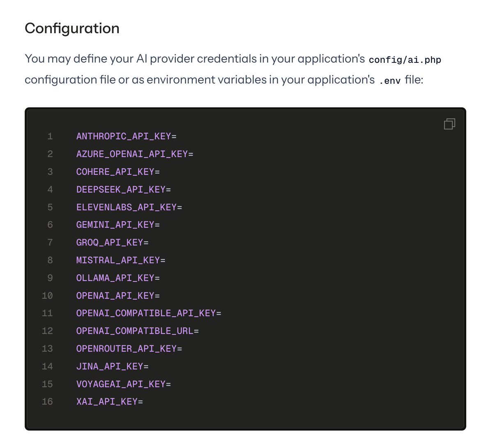
Task: Click the ELEVENLABS_API_KEY= line
Action: coord(129,207)
